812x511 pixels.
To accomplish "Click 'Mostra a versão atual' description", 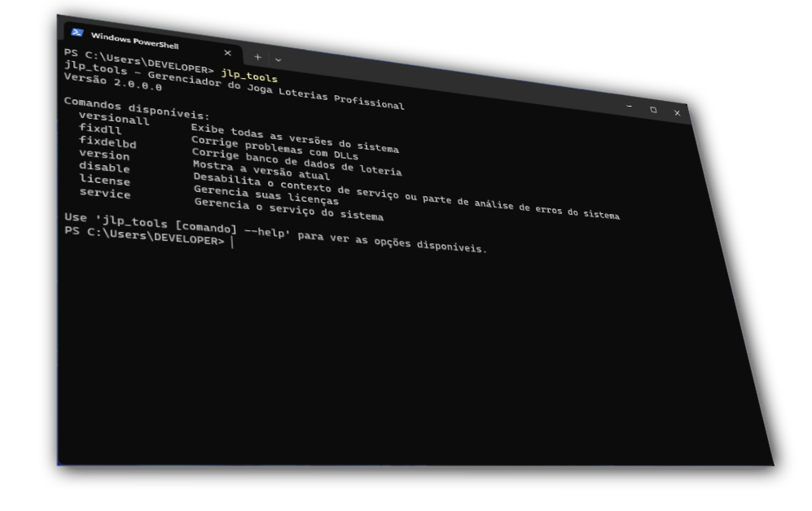I will [x=261, y=169].
